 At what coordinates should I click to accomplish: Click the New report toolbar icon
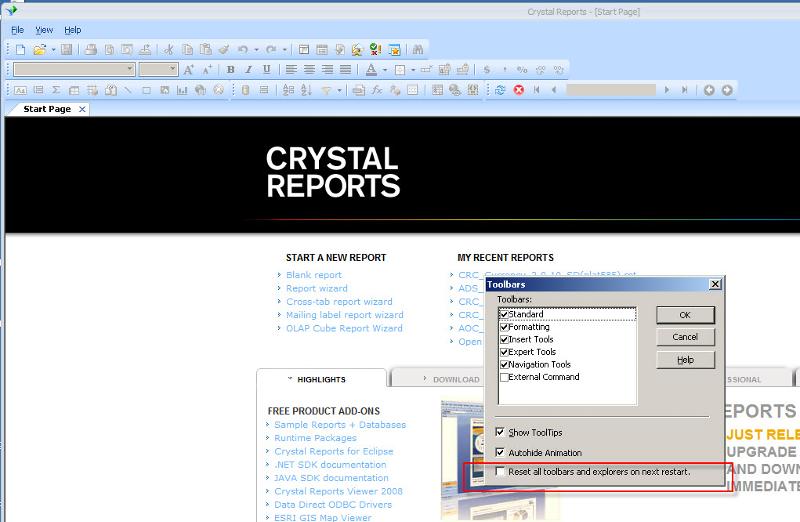point(20,49)
